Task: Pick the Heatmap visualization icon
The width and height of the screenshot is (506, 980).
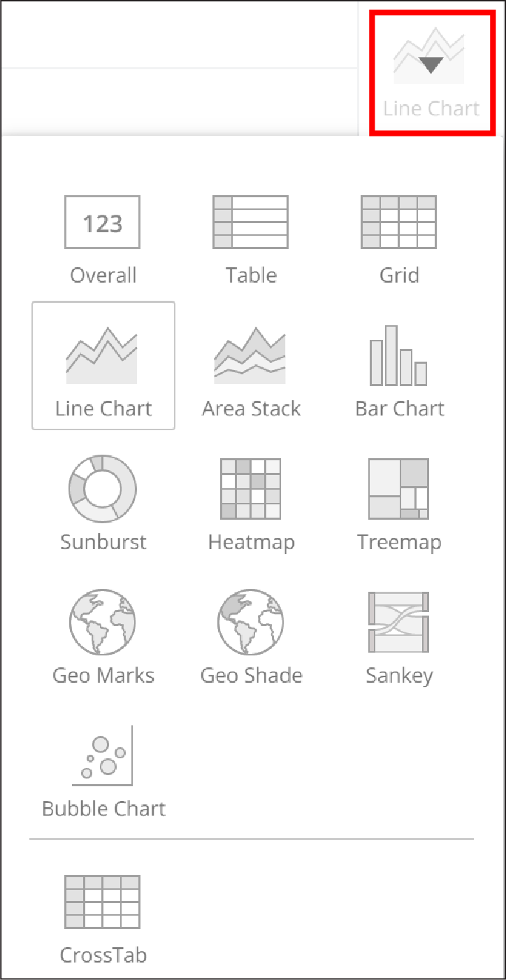Action: (x=250, y=489)
